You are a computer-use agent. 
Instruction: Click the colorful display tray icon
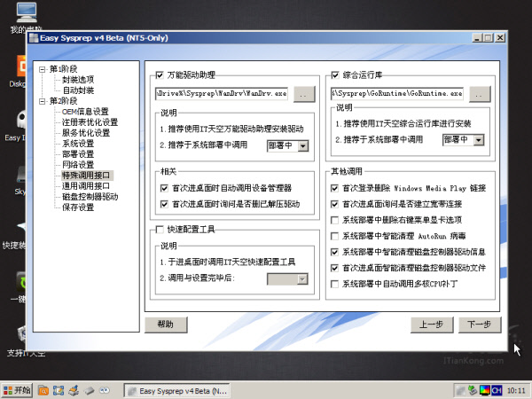coord(484,390)
